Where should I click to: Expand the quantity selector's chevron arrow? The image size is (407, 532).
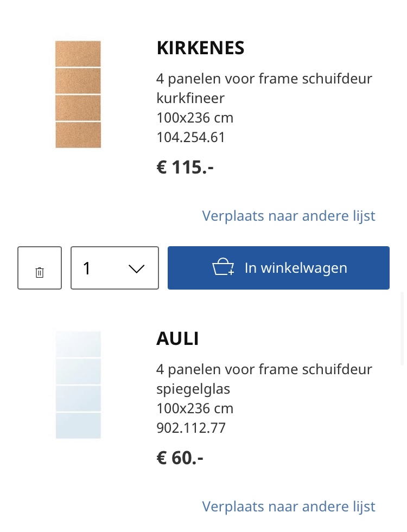(x=136, y=269)
